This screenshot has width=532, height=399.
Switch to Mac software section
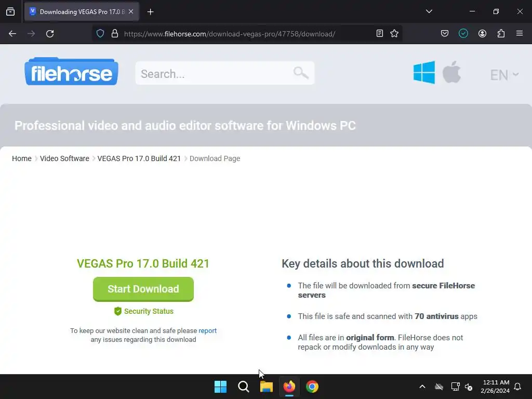click(451, 72)
